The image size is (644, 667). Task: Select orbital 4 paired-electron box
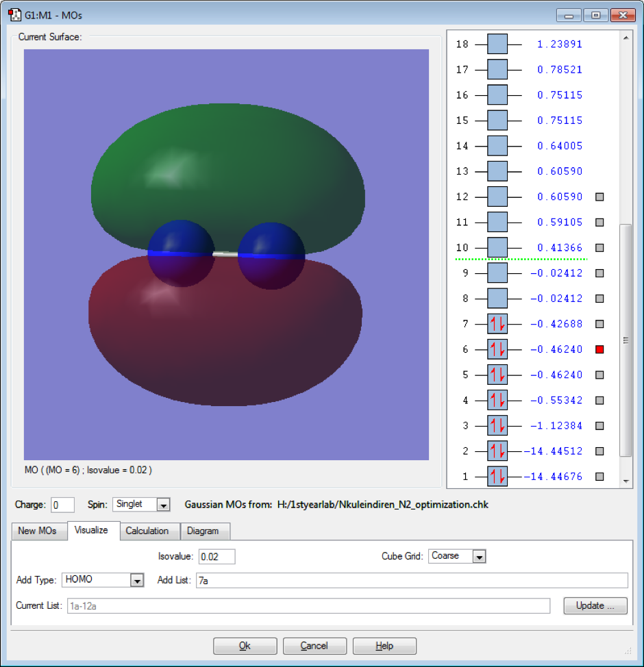click(497, 401)
